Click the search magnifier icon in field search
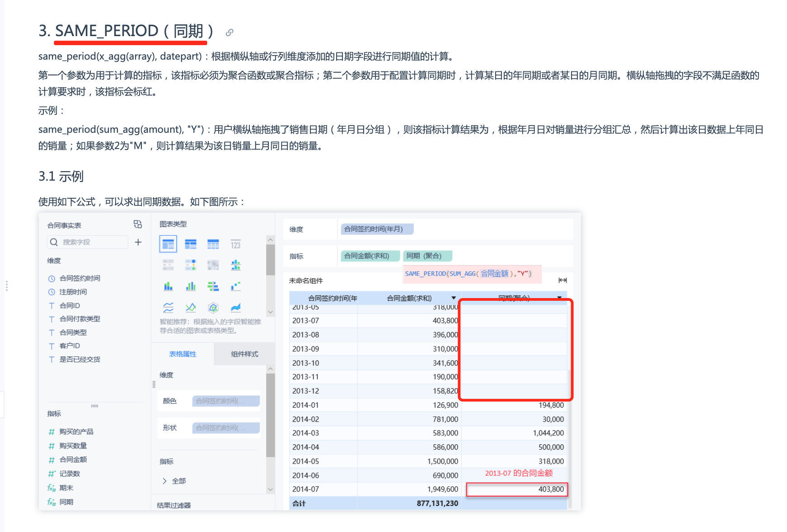Image resolution: width=787 pixels, height=532 pixels. 54,242
